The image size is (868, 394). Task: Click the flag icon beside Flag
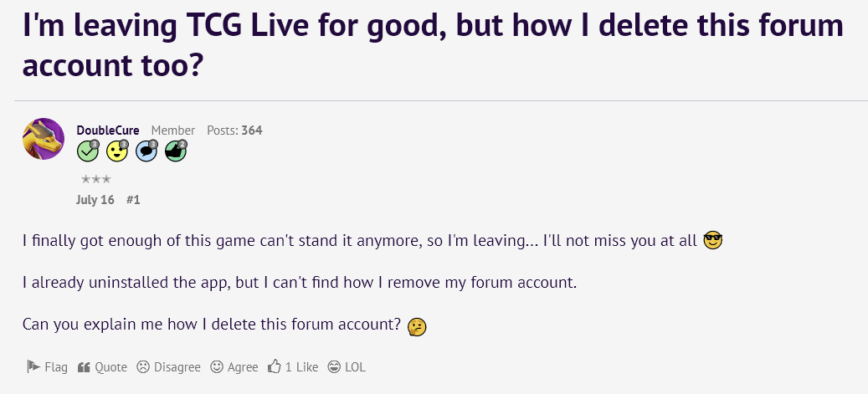[33, 366]
